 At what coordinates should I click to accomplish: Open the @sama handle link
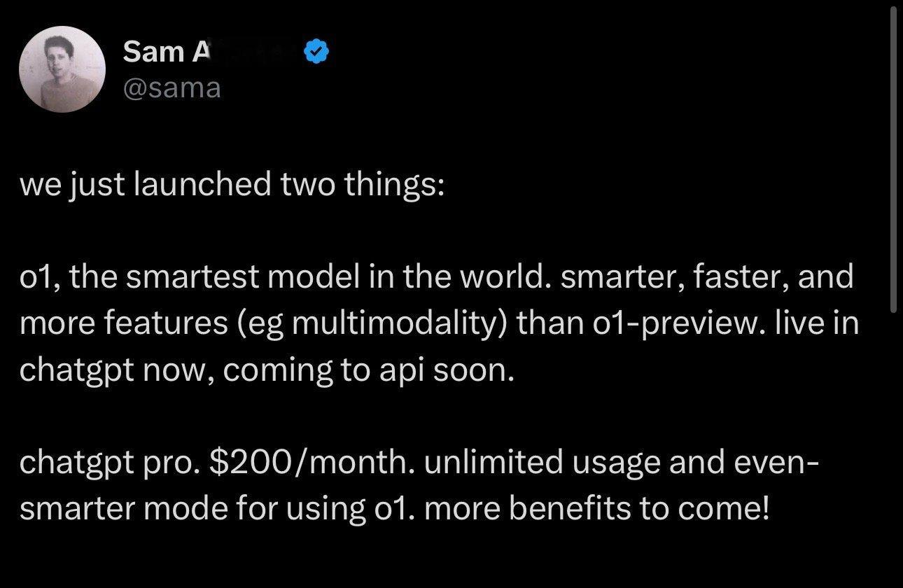click(171, 88)
